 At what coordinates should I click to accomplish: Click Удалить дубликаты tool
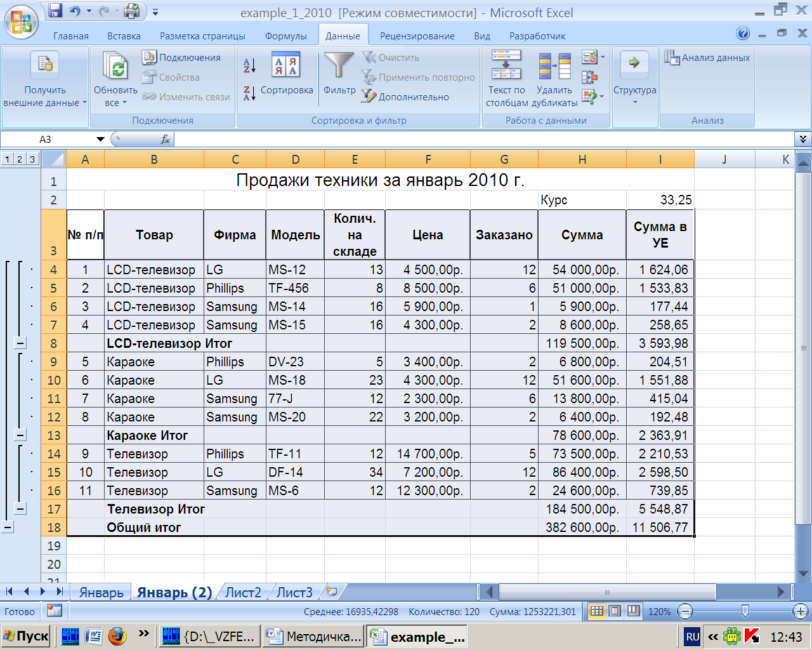click(554, 79)
